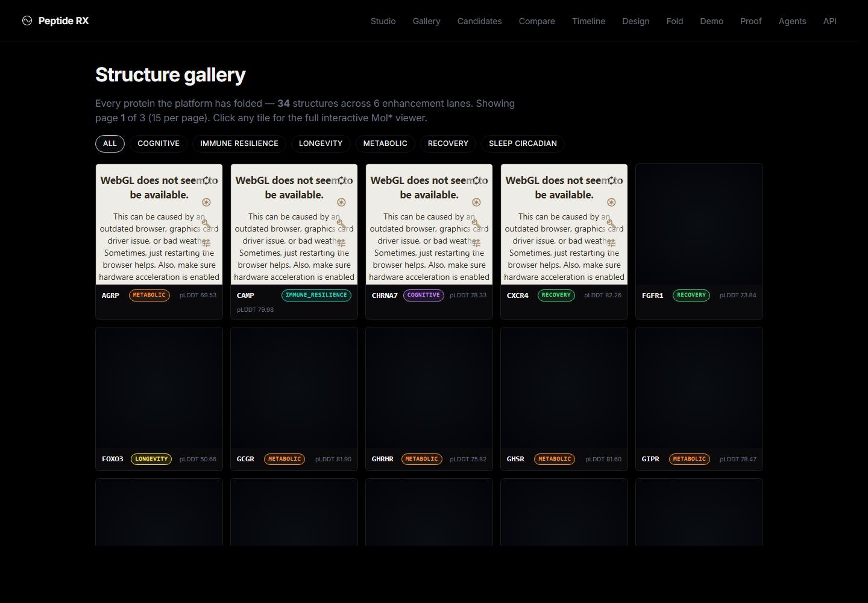Open wrench settings icon in CXCR4 tile

[x=611, y=223]
